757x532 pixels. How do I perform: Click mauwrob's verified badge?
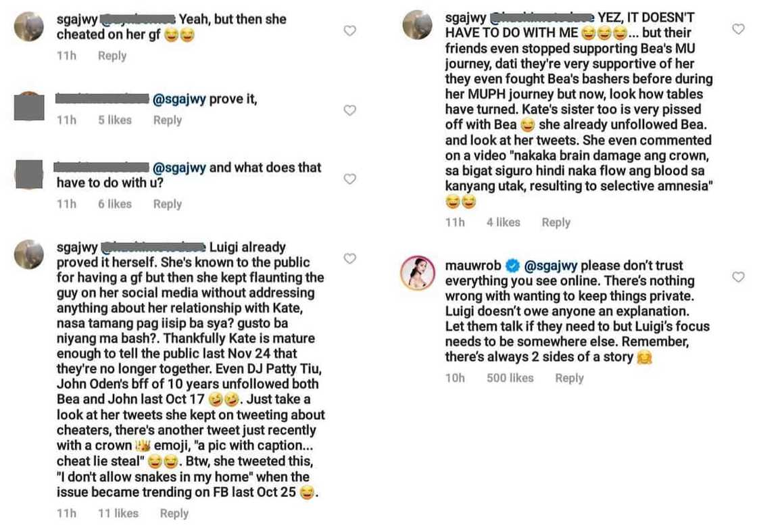(514, 266)
